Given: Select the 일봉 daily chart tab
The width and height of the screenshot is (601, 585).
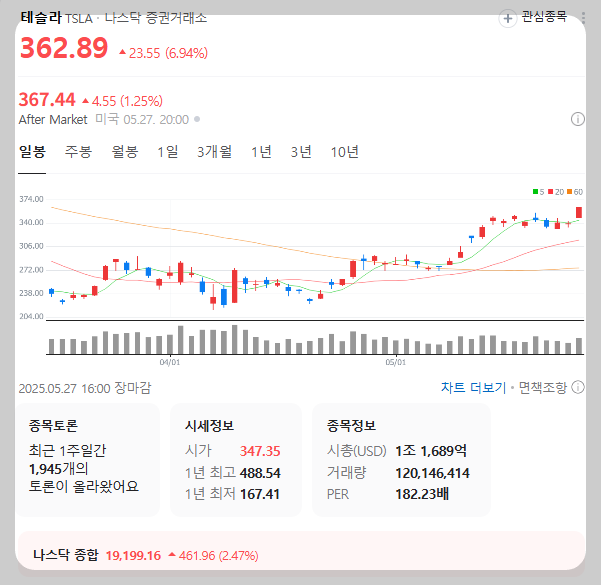Looking at the screenshot, I should pos(32,152).
